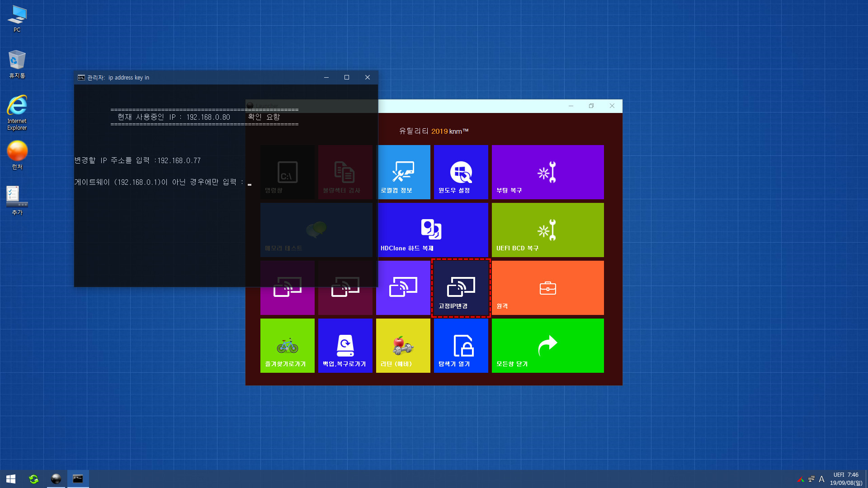Open the Windows Start menu
This screenshot has width=868, height=488.
[x=11, y=479]
